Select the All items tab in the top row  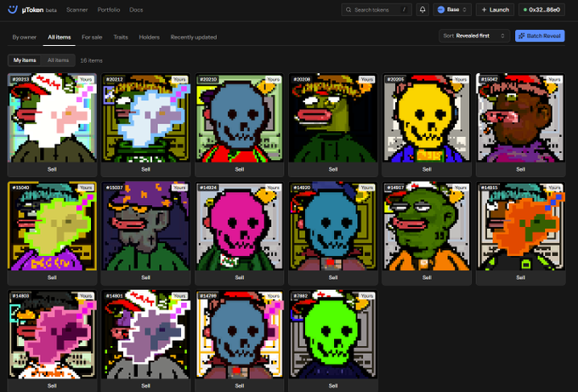click(x=59, y=37)
